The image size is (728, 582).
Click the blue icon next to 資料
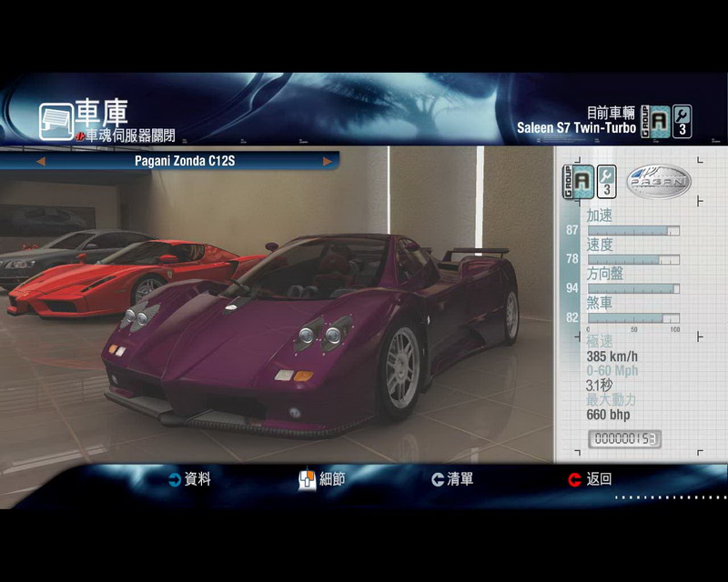tap(174, 479)
